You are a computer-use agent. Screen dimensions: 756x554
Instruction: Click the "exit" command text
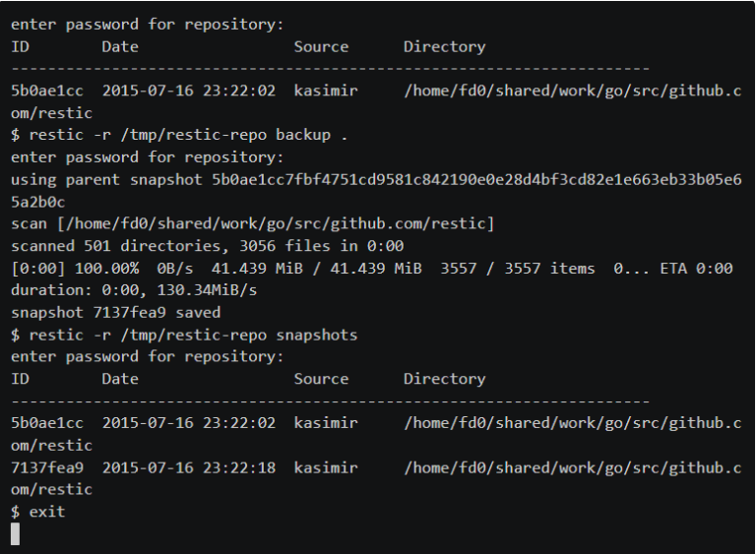click(46, 512)
